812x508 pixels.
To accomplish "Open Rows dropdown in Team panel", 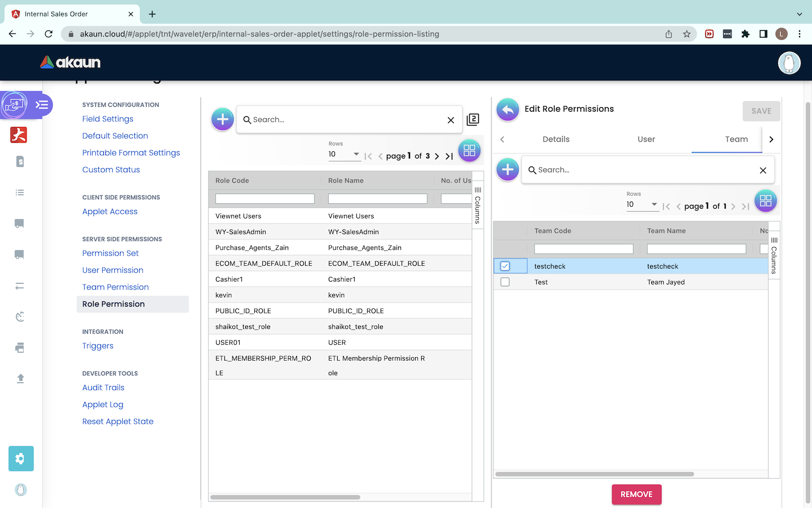I will [x=642, y=204].
